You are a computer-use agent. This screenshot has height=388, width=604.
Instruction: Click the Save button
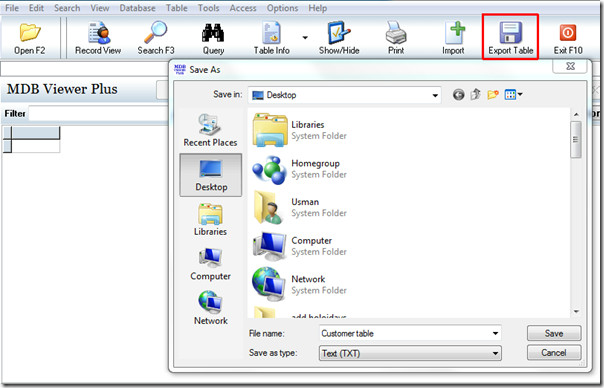[x=554, y=333]
